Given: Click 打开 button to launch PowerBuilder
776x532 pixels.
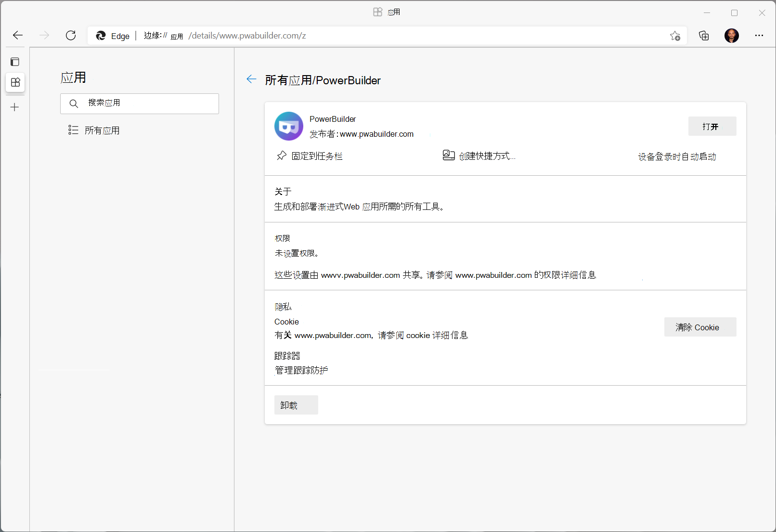Looking at the screenshot, I should coord(712,126).
